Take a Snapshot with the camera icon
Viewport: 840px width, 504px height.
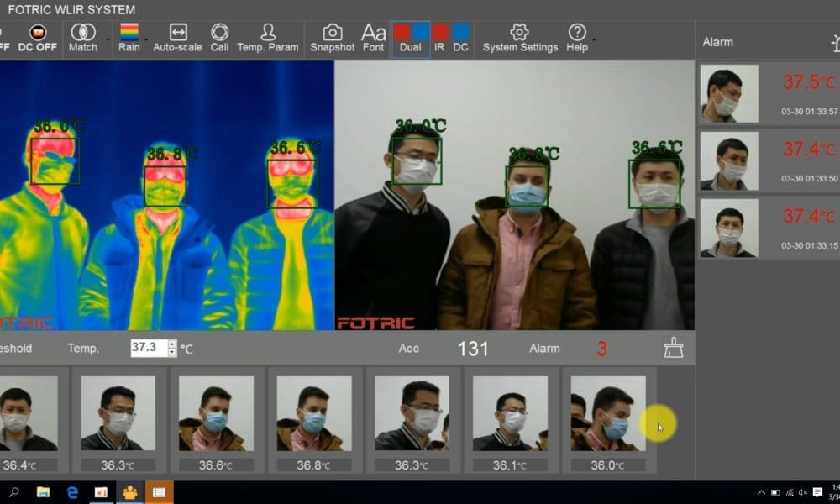point(333,37)
